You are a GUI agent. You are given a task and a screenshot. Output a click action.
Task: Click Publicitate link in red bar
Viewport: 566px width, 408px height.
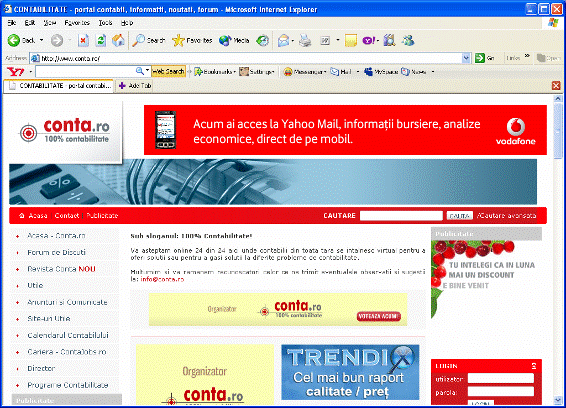tap(102, 216)
